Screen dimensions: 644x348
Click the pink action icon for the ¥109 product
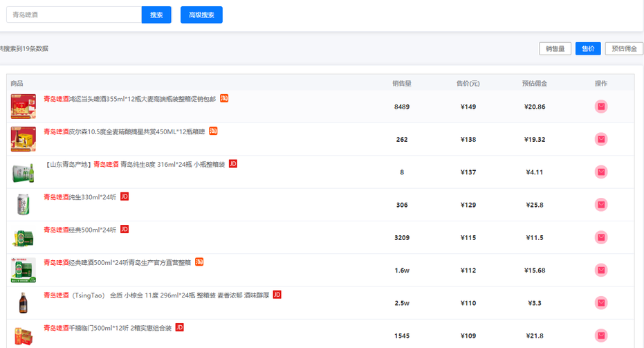coord(601,336)
